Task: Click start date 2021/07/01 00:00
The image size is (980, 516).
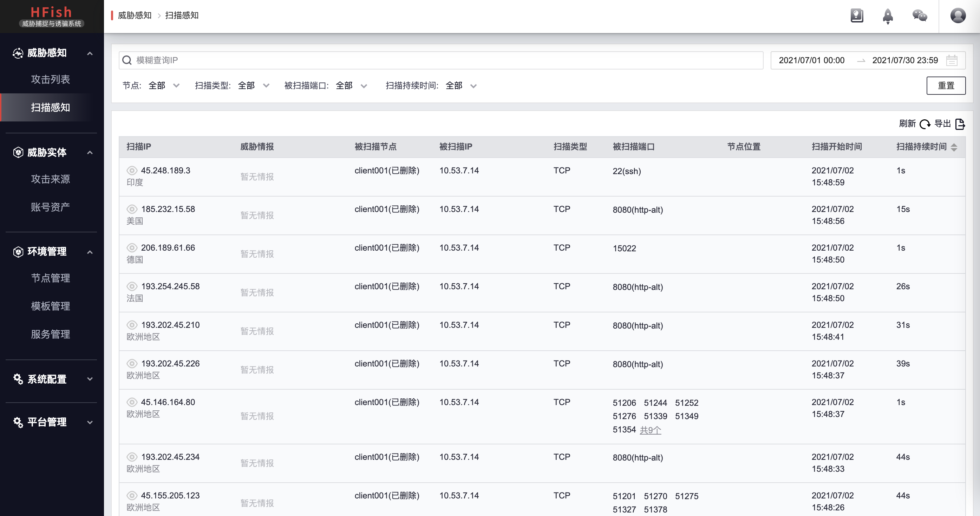Action: tap(811, 60)
